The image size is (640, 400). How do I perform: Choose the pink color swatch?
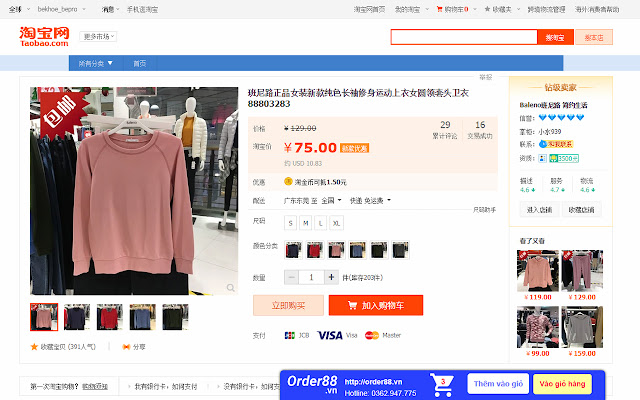click(336, 250)
